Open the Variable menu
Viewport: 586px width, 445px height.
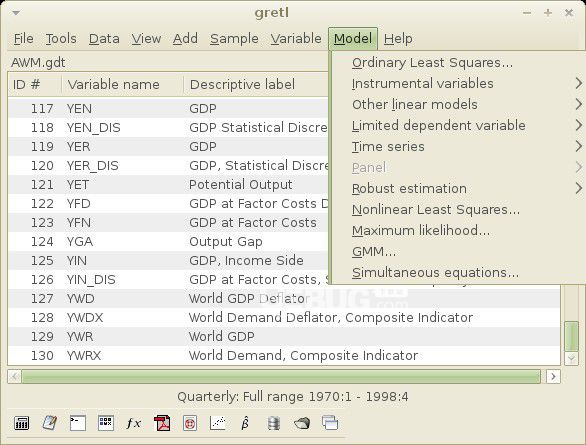[x=296, y=38]
